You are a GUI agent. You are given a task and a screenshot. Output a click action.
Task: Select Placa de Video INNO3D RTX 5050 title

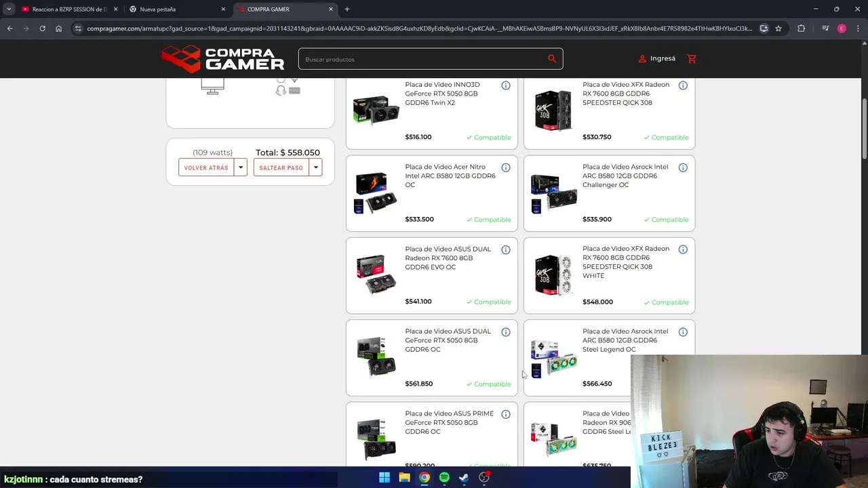[442, 94]
